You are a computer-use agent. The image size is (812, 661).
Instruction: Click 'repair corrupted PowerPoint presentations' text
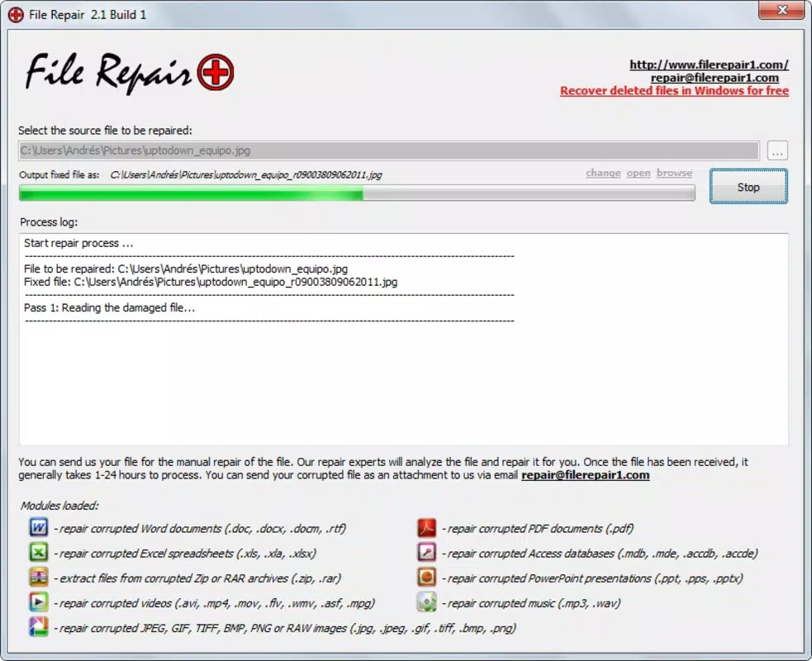click(x=592, y=578)
